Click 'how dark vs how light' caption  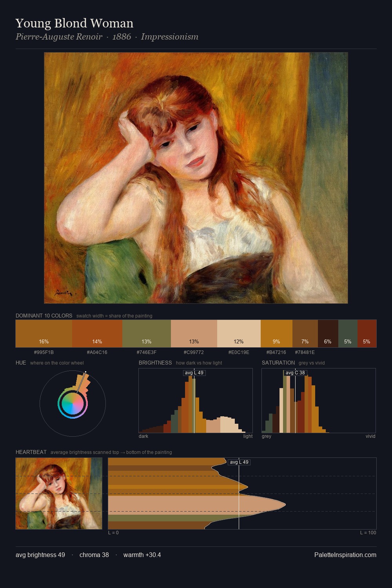tap(199, 363)
